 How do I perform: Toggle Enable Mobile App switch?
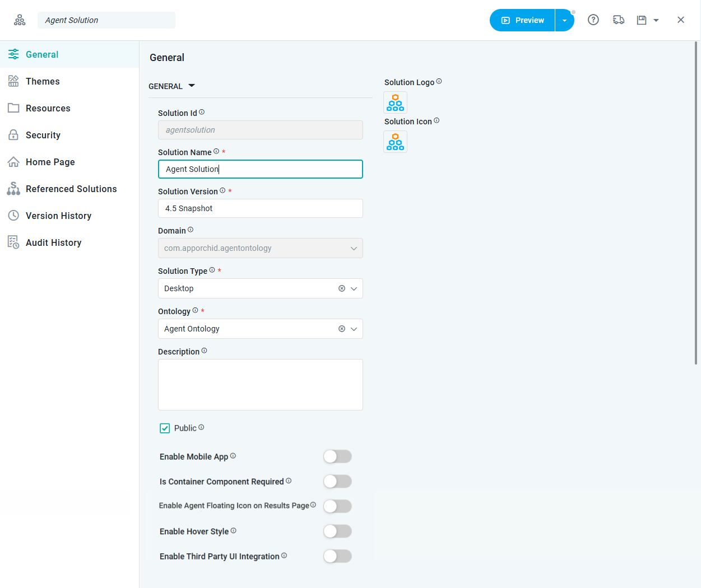(337, 456)
